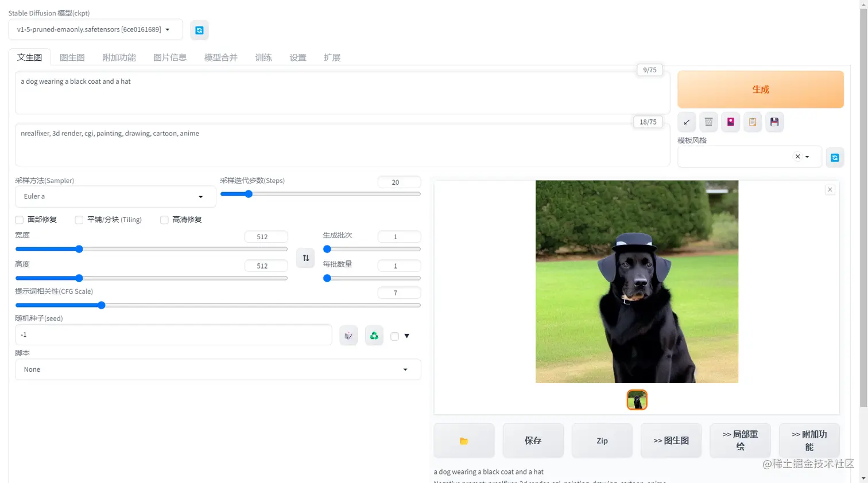Adjust the sampling Steps slider

tap(320, 194)
